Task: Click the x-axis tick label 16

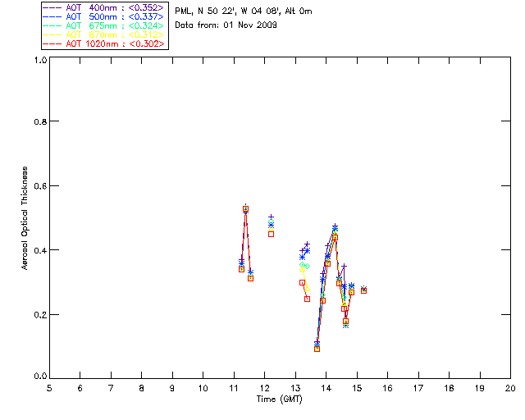Action: [387, 389]
